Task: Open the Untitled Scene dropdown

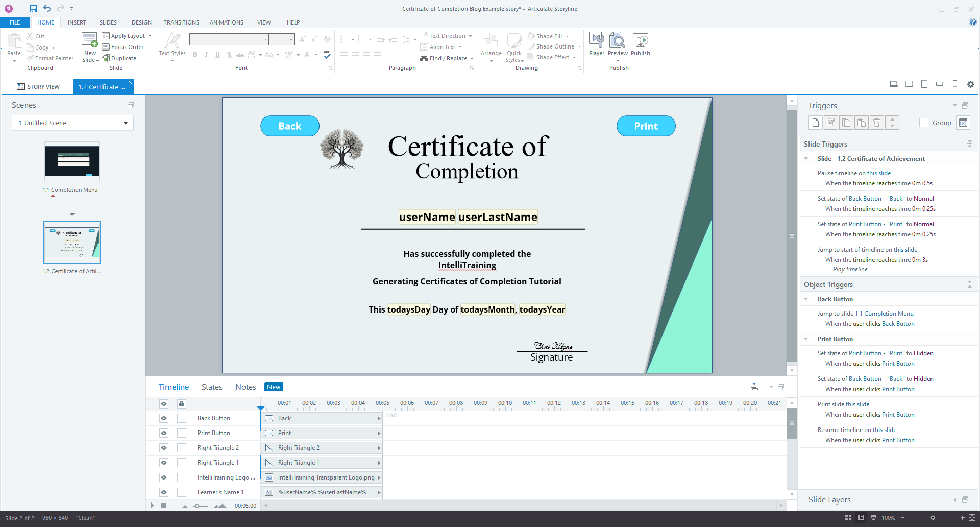Action: click(125, 123)
